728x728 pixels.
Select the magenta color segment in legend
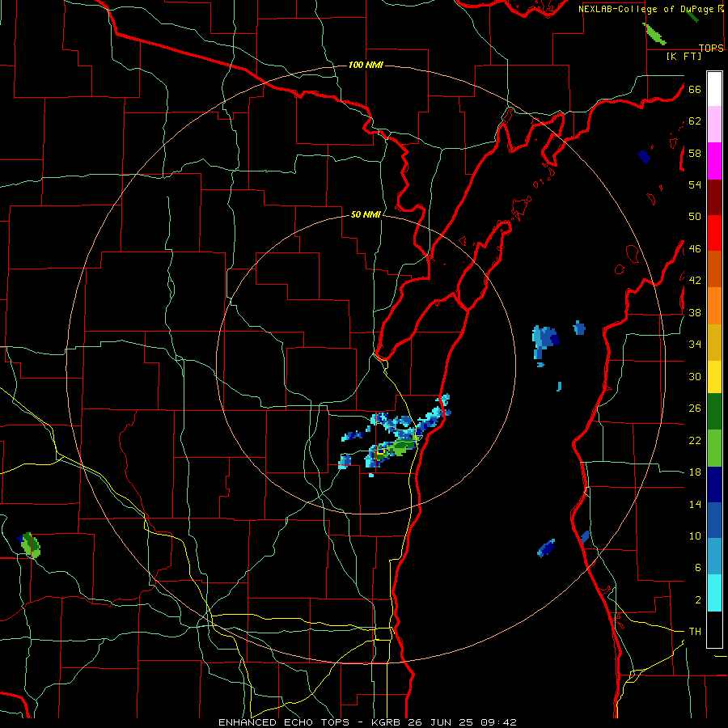click(x=714, y=161)
